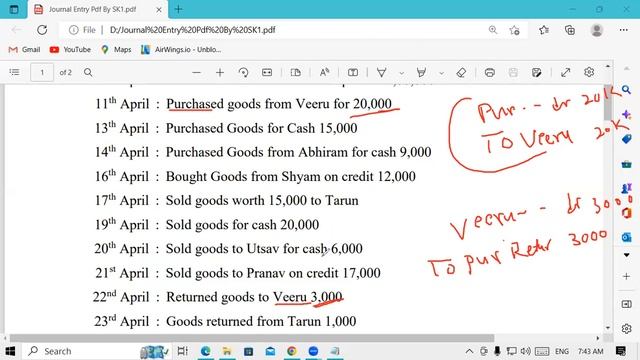Open the sidebar Outlook icon

[627, 237]
